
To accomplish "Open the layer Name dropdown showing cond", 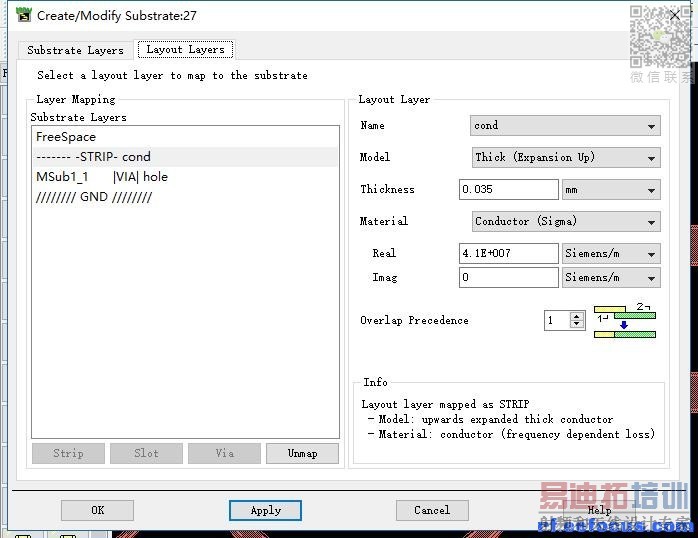I will click(565, 125).
